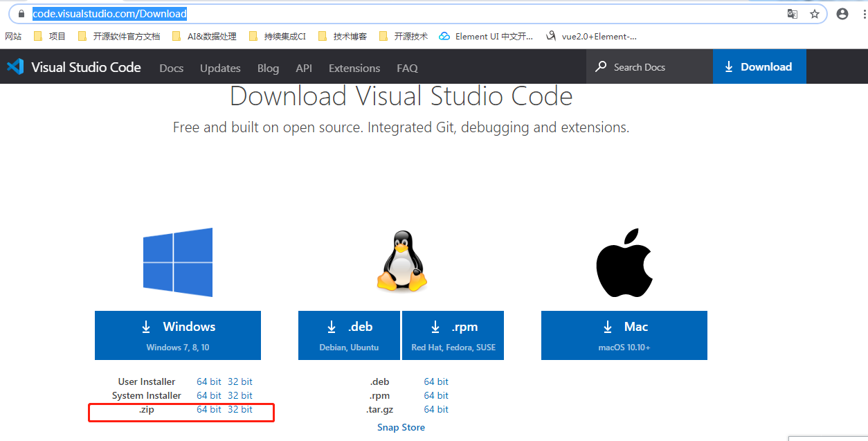Click the Apple logo image
Image resolution: width=868 pixels, height=441 pixels.
point(624,264)
